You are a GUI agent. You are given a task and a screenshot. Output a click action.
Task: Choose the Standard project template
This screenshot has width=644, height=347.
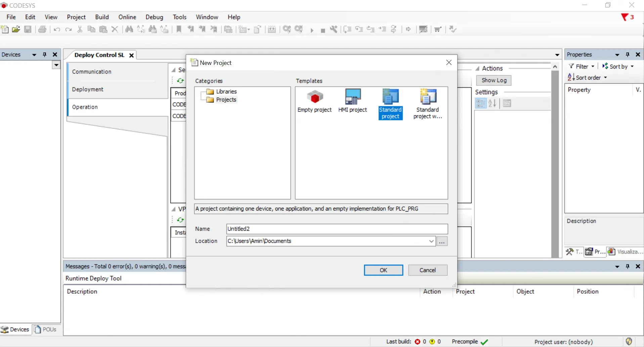click(x=390, y=104)
